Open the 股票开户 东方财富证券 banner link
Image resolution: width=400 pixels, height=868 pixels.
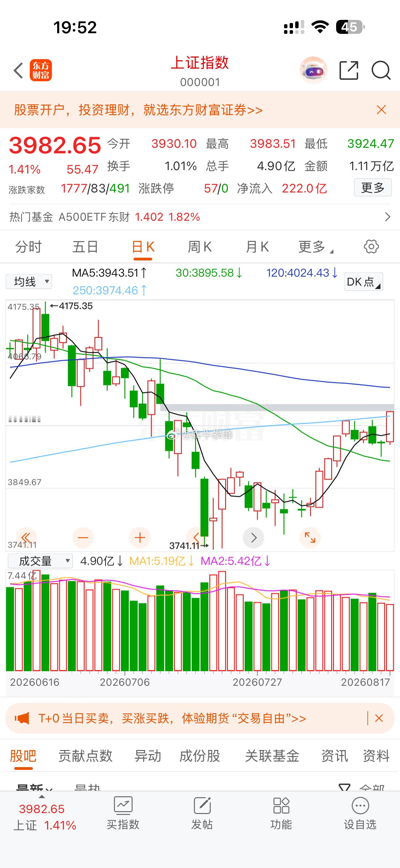[x=138, y=110]
